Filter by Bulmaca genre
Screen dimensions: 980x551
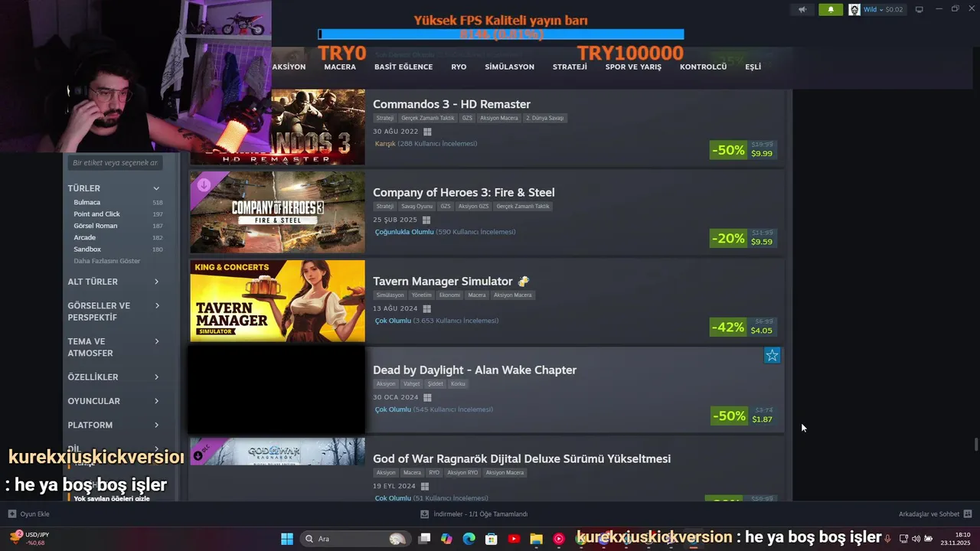click(x=87, y=202)
